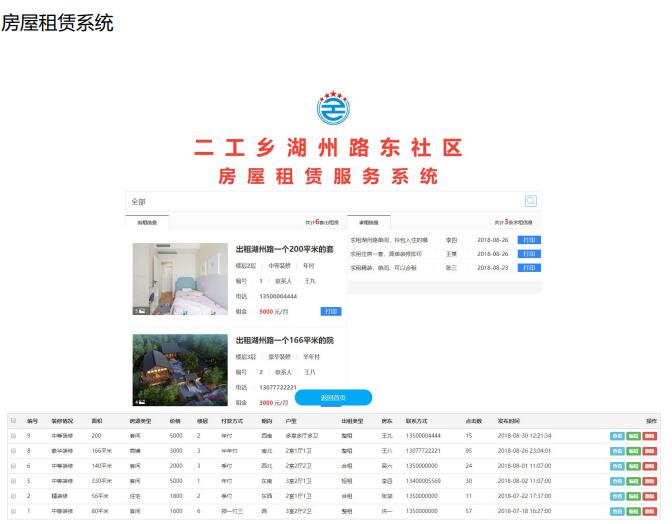672x524 pixels.
Task: Click 打印 button for 李四's rental request
Action: 529,240
